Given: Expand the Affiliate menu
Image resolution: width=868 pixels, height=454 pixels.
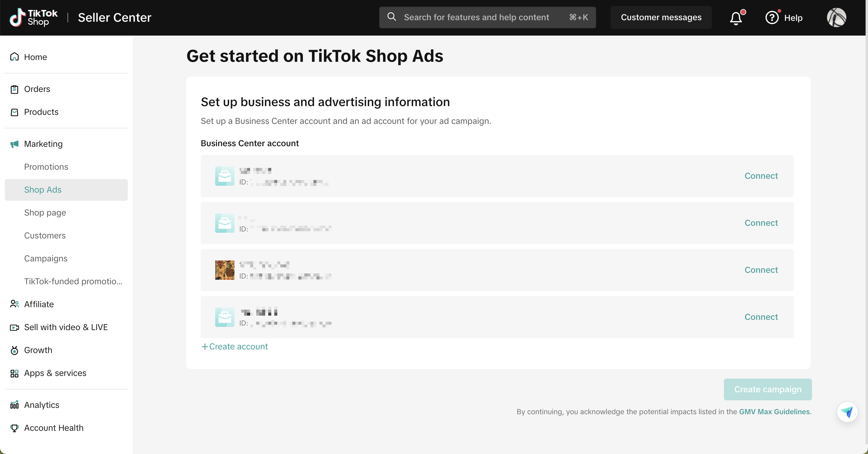Looking at the screenshot, I should pyautogui.click(x=39, y=304).
